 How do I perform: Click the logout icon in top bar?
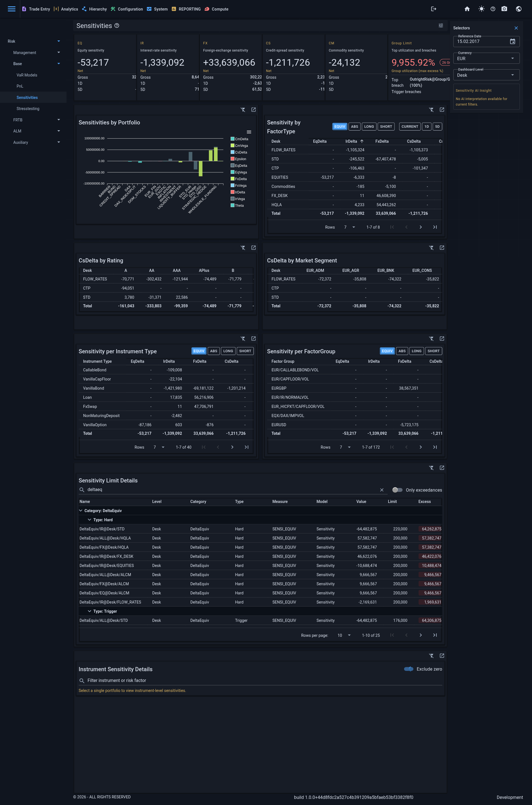click(433, 9)
